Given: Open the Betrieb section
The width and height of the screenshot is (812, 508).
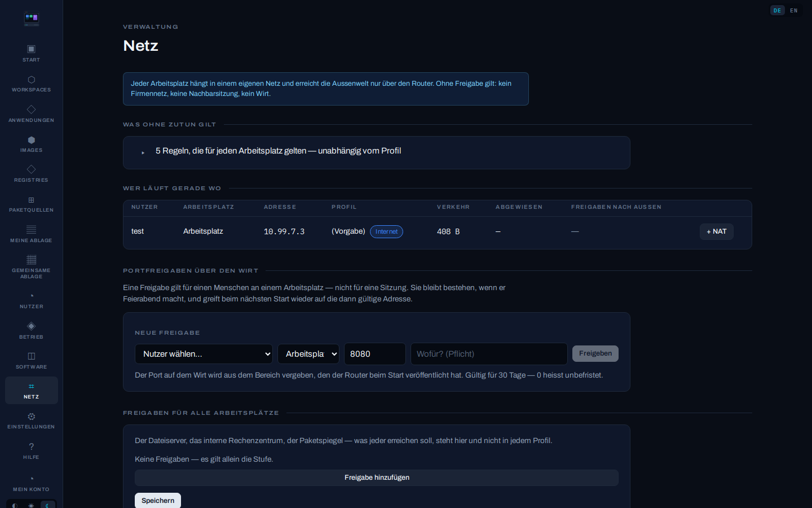Looking at the screenshot, I should tap(31, 330).
